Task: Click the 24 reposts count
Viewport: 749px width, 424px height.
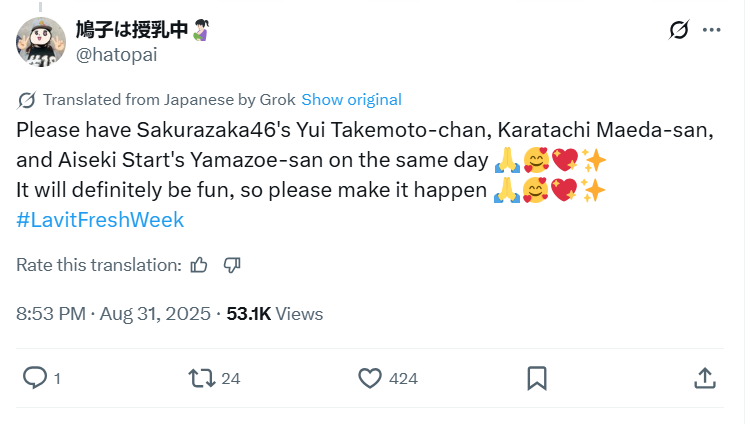Action: tap(231, 378)
